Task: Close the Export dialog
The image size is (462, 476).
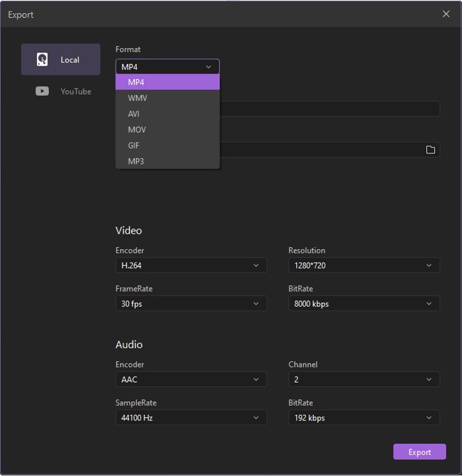Action: click(446, 14)
